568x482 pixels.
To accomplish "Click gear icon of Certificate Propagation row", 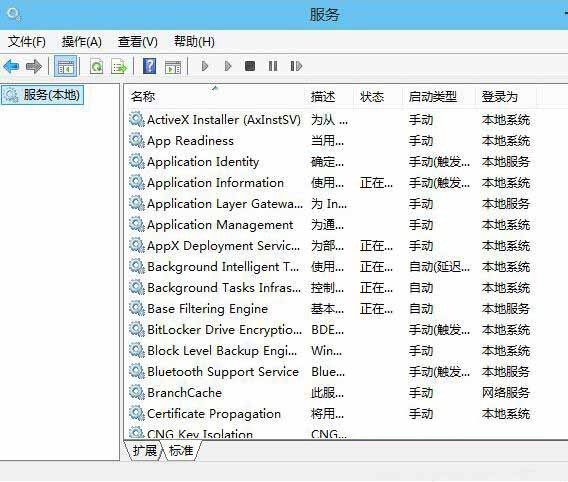I will pyautogui.click(x=137, y=414).
